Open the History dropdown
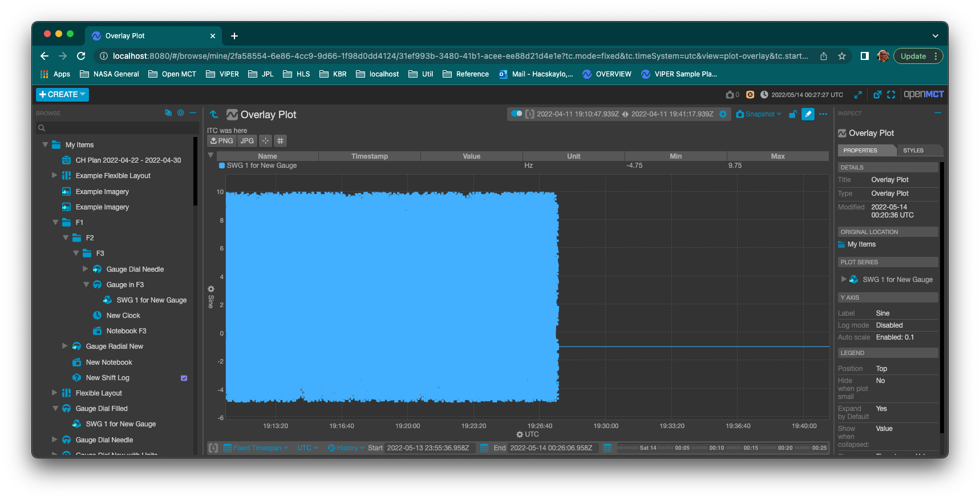 pyautogui.click(x=346, y=448)
